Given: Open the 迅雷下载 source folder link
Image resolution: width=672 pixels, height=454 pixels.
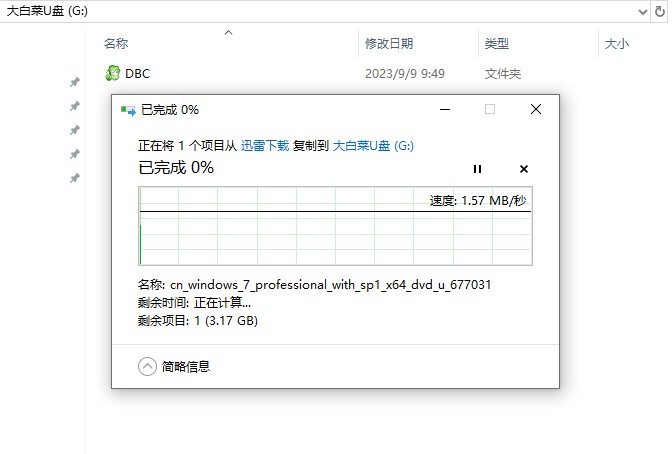Looking at the screenshot, I should [265, 146].
